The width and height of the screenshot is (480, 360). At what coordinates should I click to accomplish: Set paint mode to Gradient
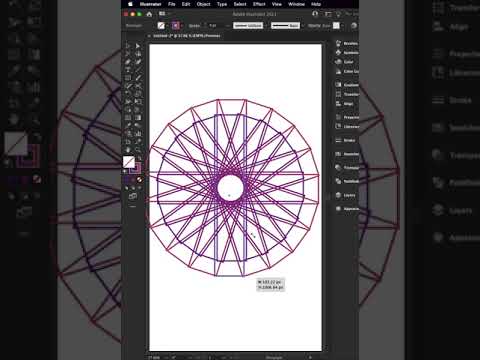(x=133, y=180)
